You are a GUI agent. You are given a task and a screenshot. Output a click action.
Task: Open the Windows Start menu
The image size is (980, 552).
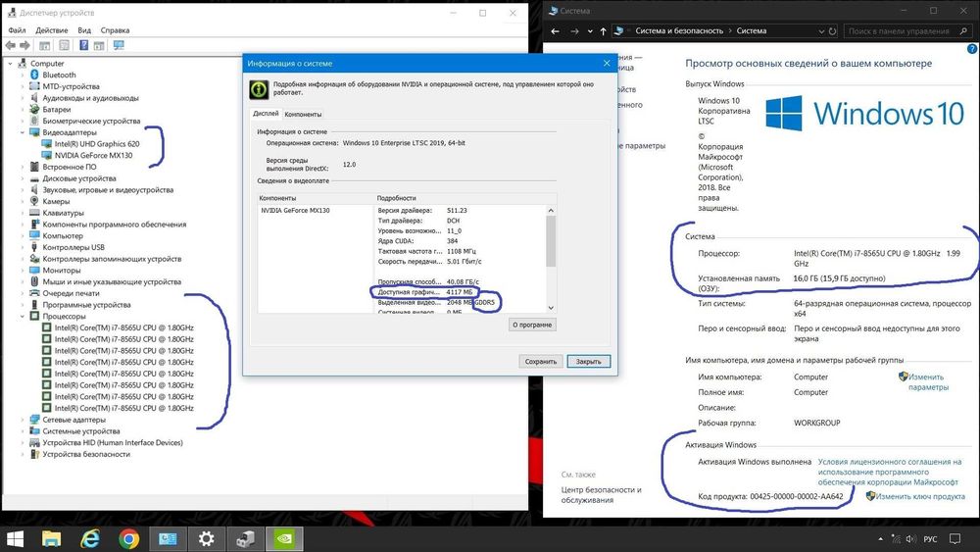pos(15,539)
